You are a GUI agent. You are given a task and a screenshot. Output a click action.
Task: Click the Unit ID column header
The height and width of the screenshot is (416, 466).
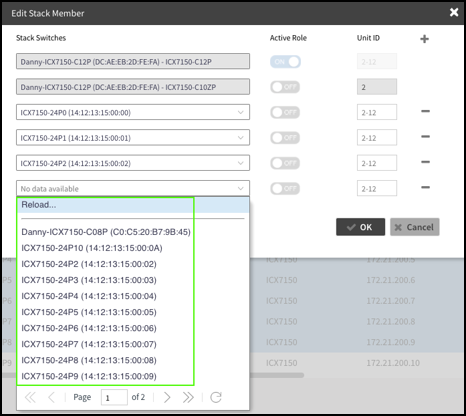coord(368,38)
